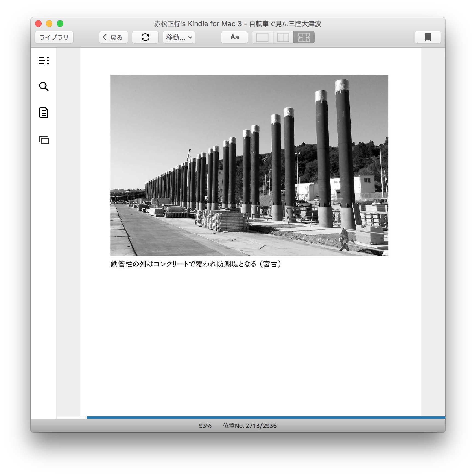Click the green full-screen window button
This screenshot has width=476, height=476.
(x=60, y=23)
